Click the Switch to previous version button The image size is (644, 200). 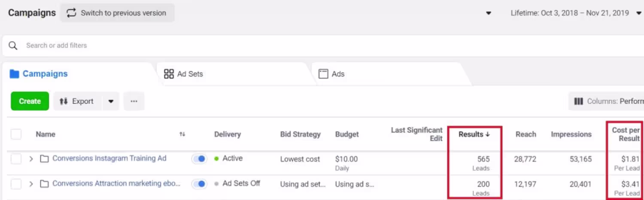pyautogui.click(x=117, y=13)
